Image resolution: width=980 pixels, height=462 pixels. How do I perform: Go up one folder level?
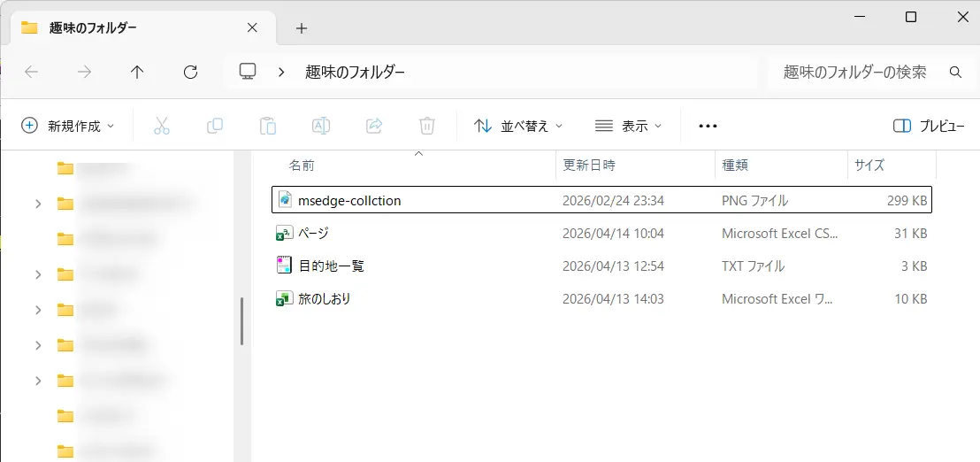[x=137, y=73]
